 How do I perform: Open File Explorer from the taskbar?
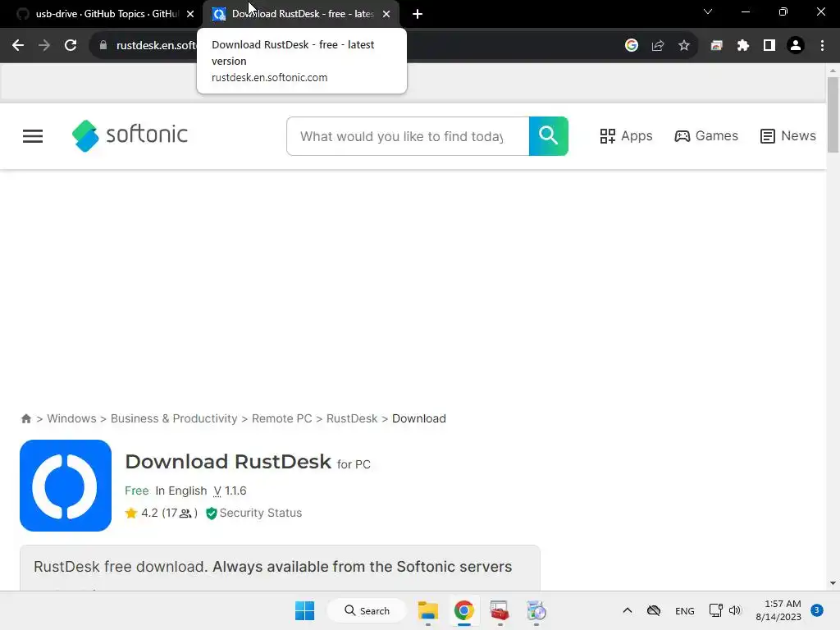[428, 610]
